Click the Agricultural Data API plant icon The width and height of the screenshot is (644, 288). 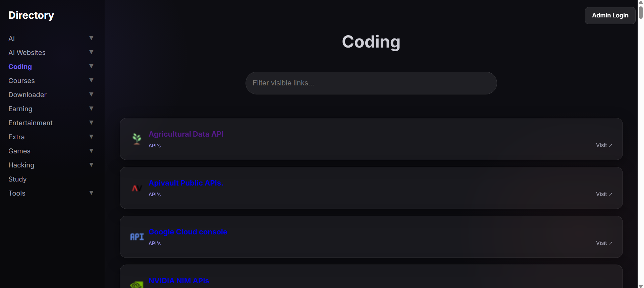click(x=137, y=139)
